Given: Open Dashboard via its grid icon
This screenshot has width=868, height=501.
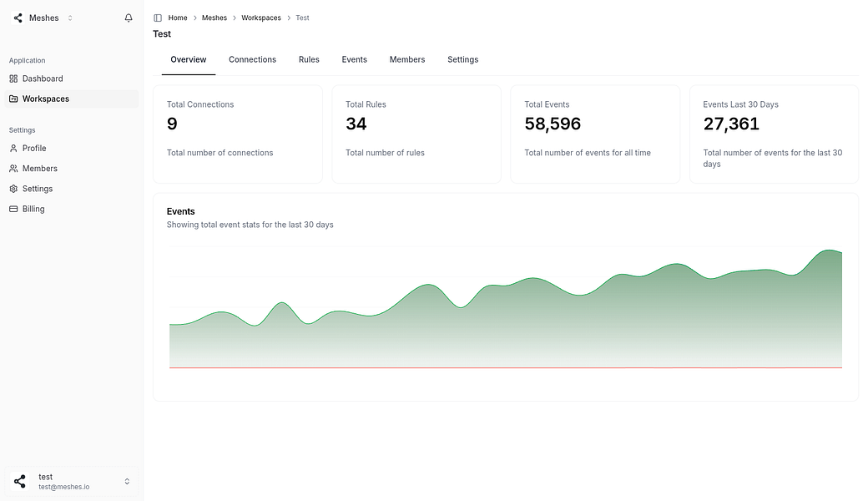Looking at the screenshot, I should pyautogui.click(x=13, y=78).
